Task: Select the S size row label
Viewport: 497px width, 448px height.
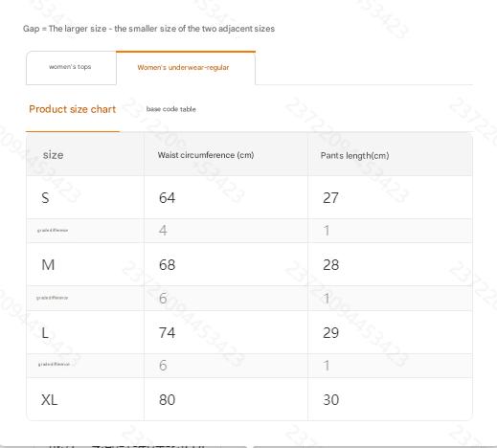Action: coord(45,198)
